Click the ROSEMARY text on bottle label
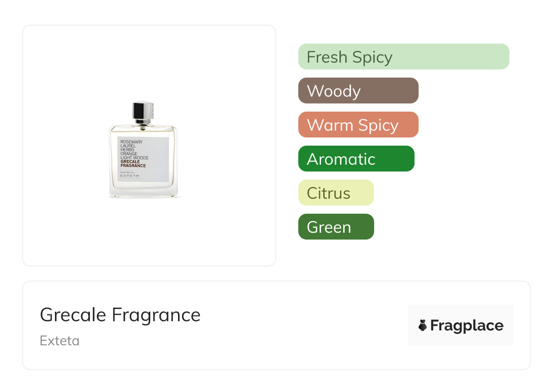The width and height of the screenshot is (553, 392). pyautogui.click(x=132, y=142)
